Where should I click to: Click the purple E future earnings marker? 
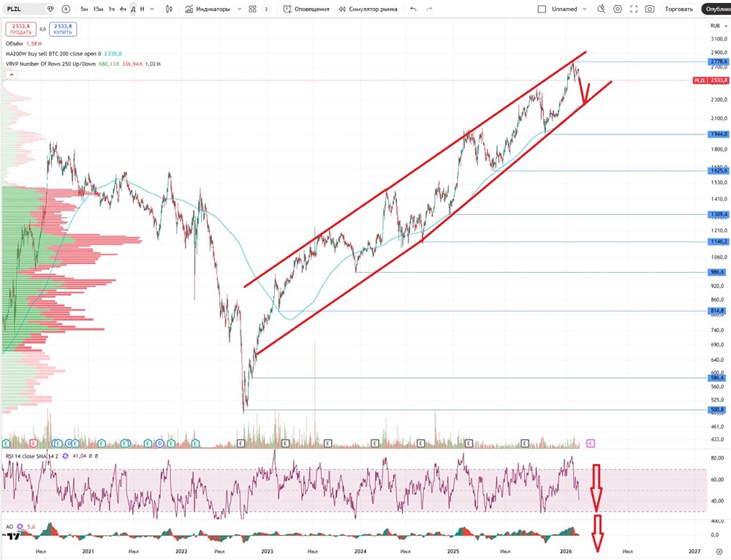click(591, 443)
